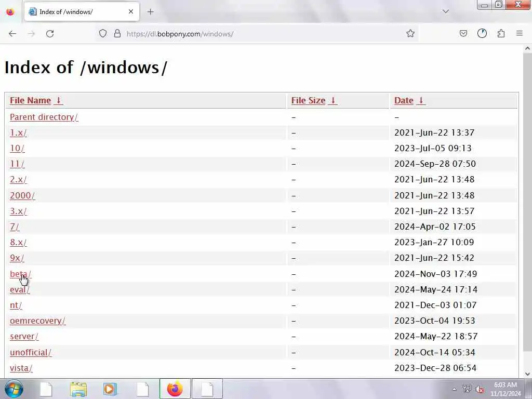The width and height of the screenshot is (532, 399).
Task: Open the Parent directory/ link
Action: coord(44,117)
